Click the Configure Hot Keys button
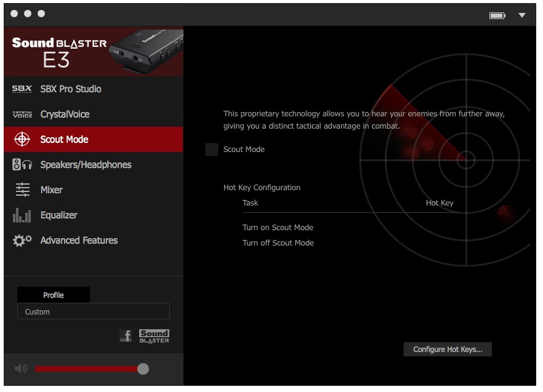 click(448, 350)
